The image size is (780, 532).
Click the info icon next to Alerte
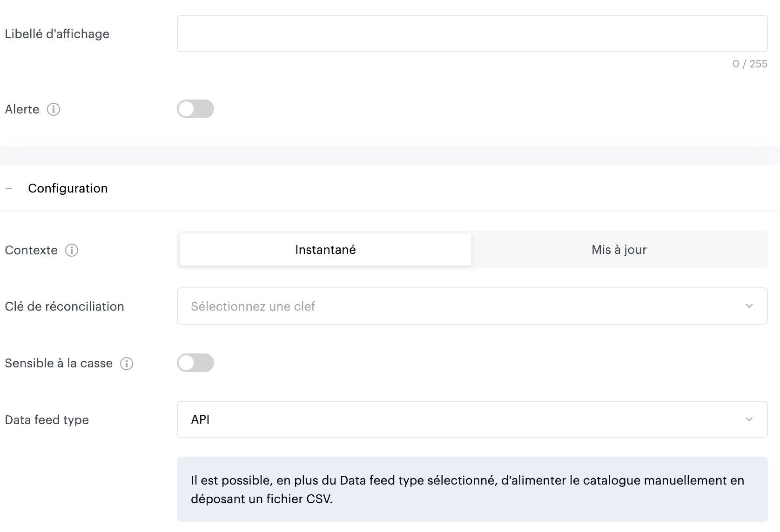pyautogui.click(x=54, y=109)
